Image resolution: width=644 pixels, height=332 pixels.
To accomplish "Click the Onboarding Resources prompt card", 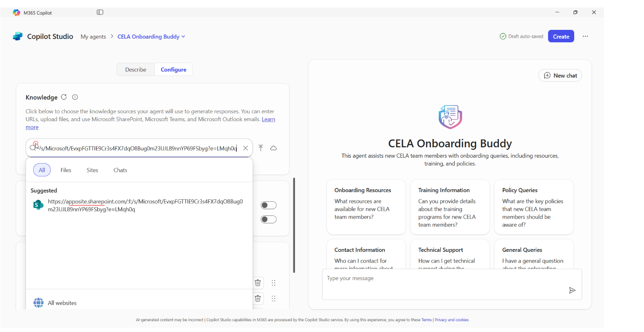I will click(366, 207).
